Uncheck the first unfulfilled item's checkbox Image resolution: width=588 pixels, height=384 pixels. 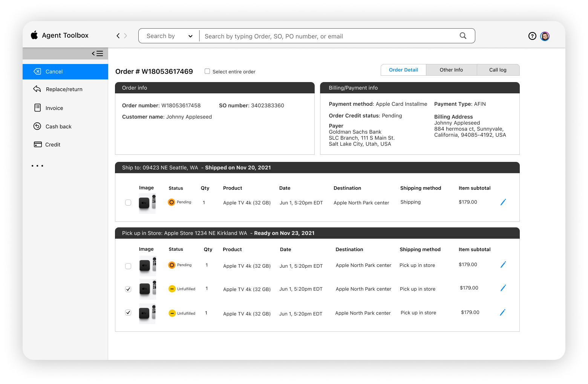(x=128, y=289)
